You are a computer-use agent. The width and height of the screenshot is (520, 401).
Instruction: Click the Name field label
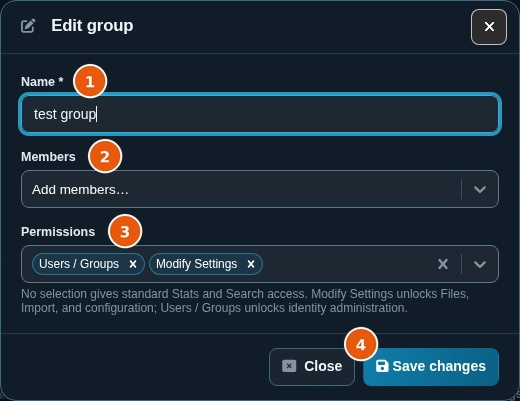(42, 82)
